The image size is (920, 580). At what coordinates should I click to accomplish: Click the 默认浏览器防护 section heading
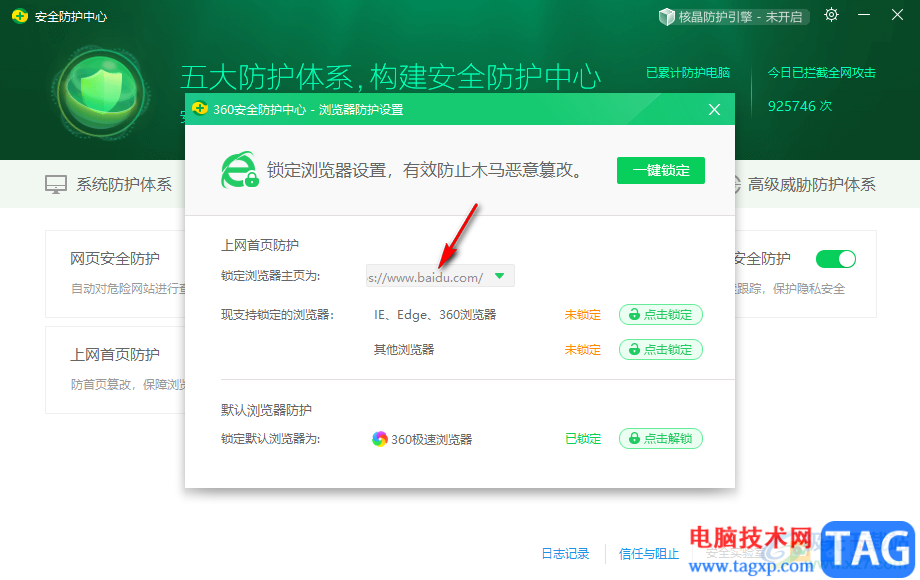click(266, 410)
